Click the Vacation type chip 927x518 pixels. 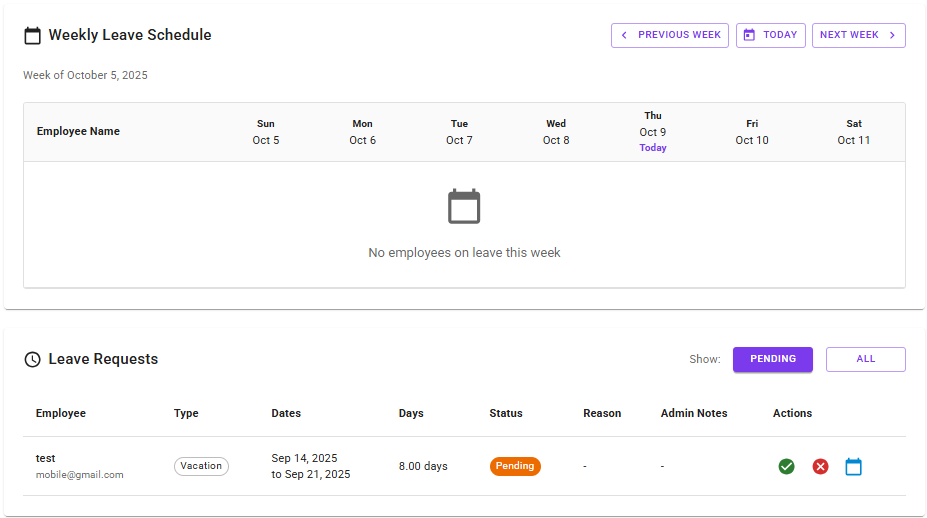201,466
